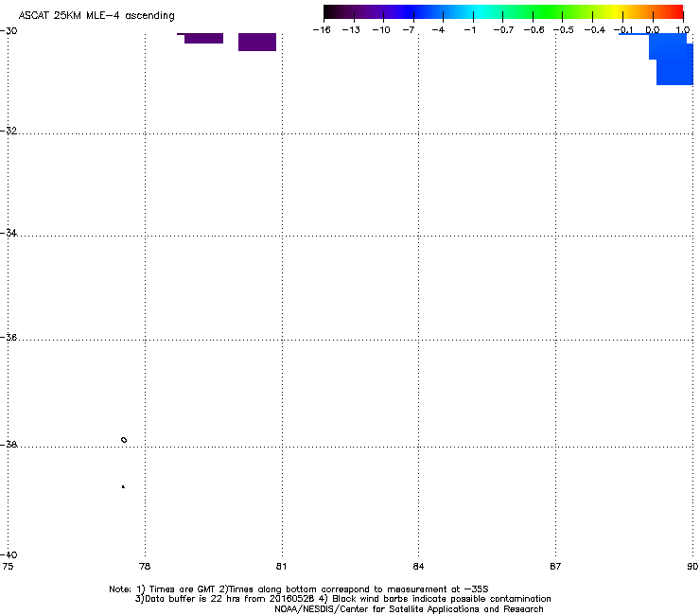
Task: Click the note 'Times are GMT' line
Action: [x=299, y=589]
